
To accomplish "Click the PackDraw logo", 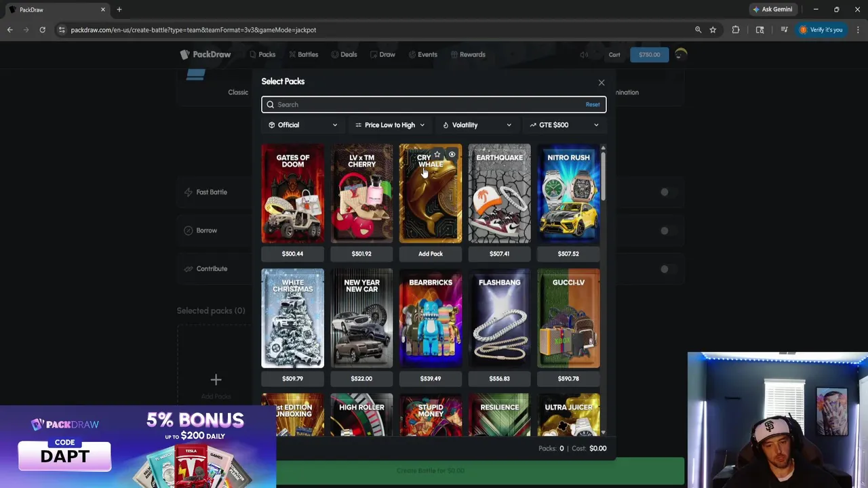I will click(x=205, y=54).
